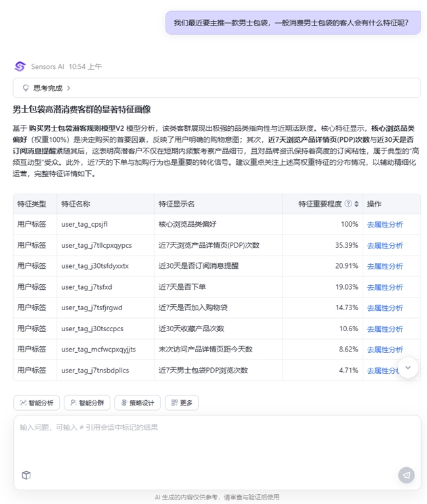Open 去属性分析 for 核心浏览品类偏好

coord(385,225)
